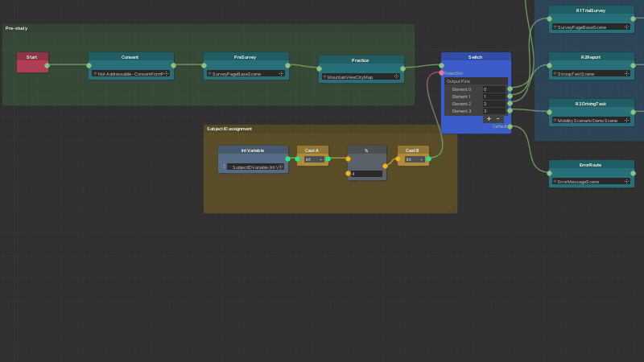This screenshot has width=644, height=362.
Task: Click the Element 1 output port
Action: pyautogui.click(x=510, y=96)
